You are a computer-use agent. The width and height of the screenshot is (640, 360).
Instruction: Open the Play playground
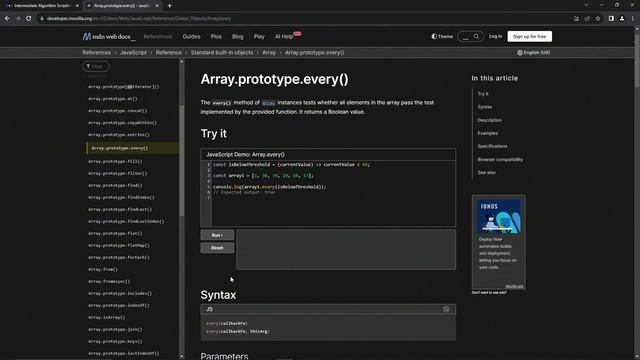(x=259, y=36)
